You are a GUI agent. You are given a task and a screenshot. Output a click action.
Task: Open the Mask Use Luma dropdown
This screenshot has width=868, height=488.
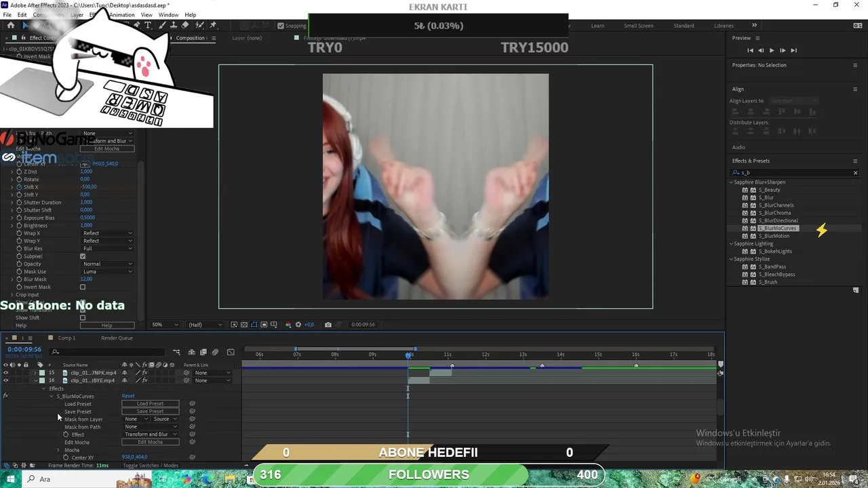coord(107,272)
